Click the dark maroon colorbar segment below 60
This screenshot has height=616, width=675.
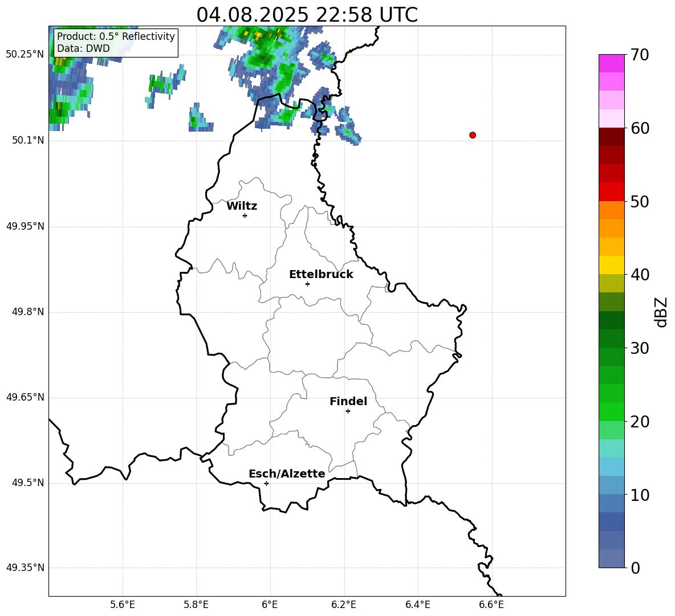coord(612,137)
